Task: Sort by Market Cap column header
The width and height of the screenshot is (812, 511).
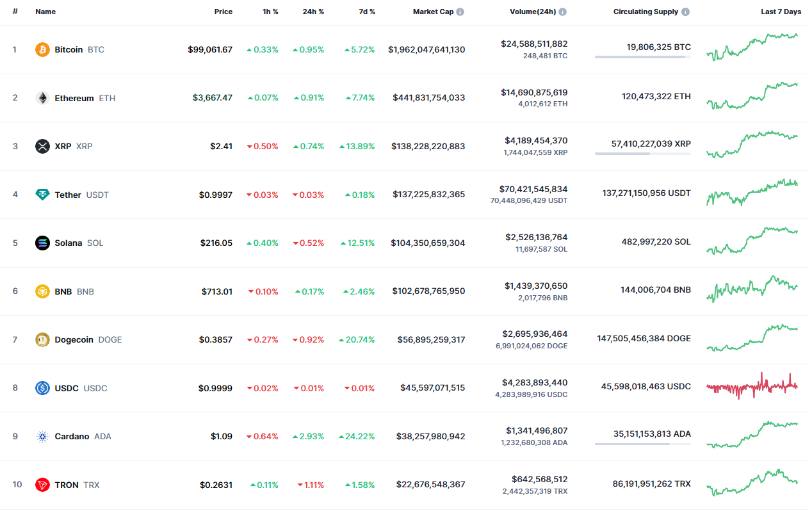Action: tap(433, 12)
